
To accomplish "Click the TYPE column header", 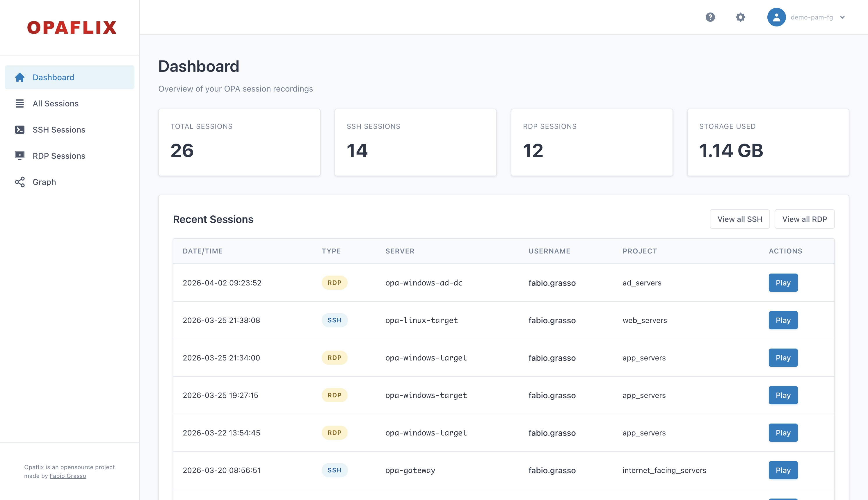I will [x=331, y=251].
